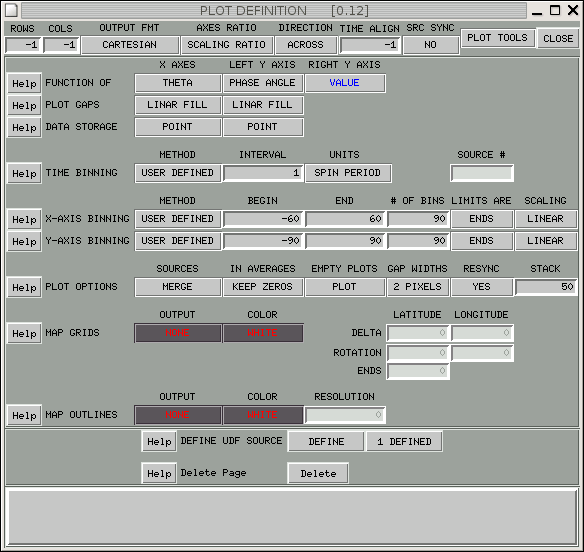Click the COLS input field

61,45
